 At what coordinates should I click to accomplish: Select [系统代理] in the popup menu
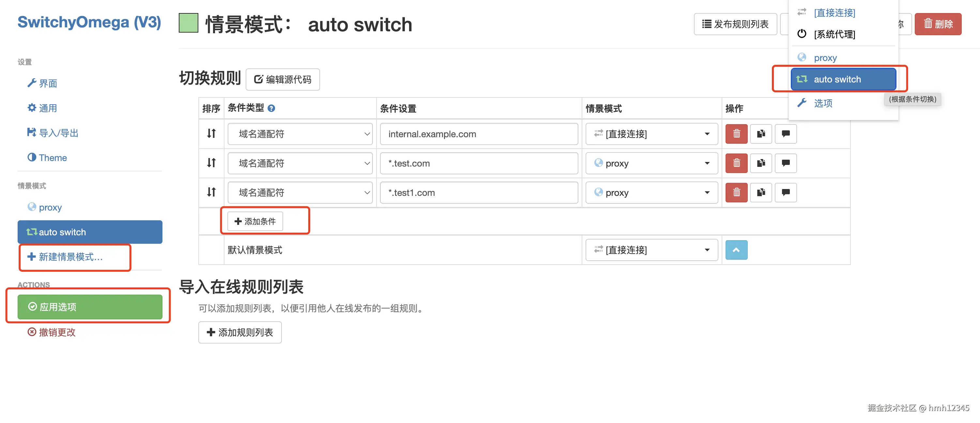point(834,34)
